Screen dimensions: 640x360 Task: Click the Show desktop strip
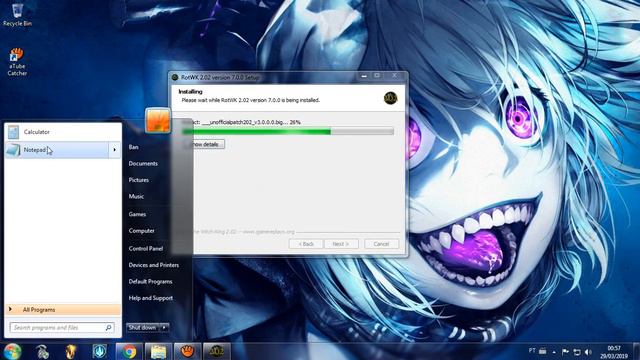(636, 351)
